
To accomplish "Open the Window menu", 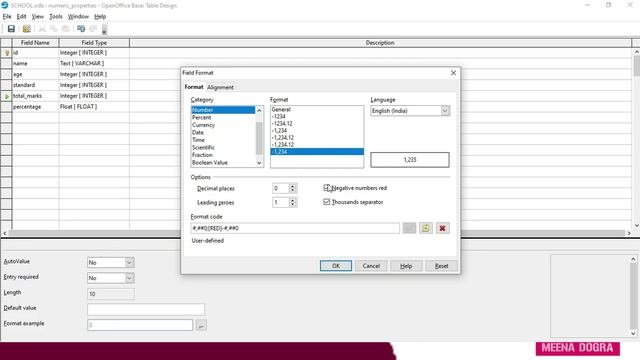I will pyautogui.click(x=78, y=17).
